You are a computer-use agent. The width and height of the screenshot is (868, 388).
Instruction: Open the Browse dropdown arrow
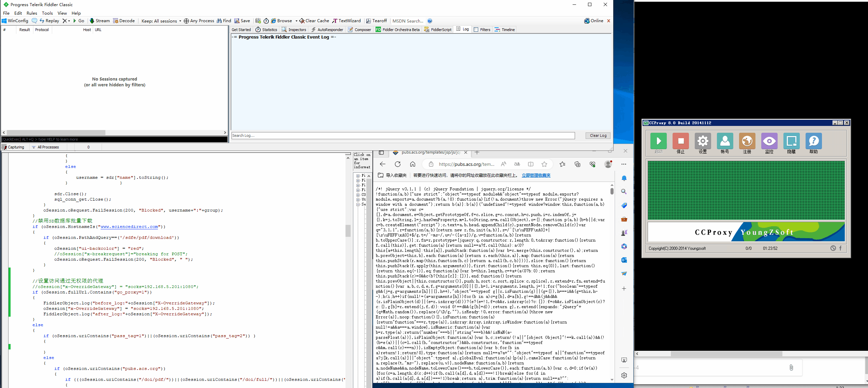[x=296, y=21]
